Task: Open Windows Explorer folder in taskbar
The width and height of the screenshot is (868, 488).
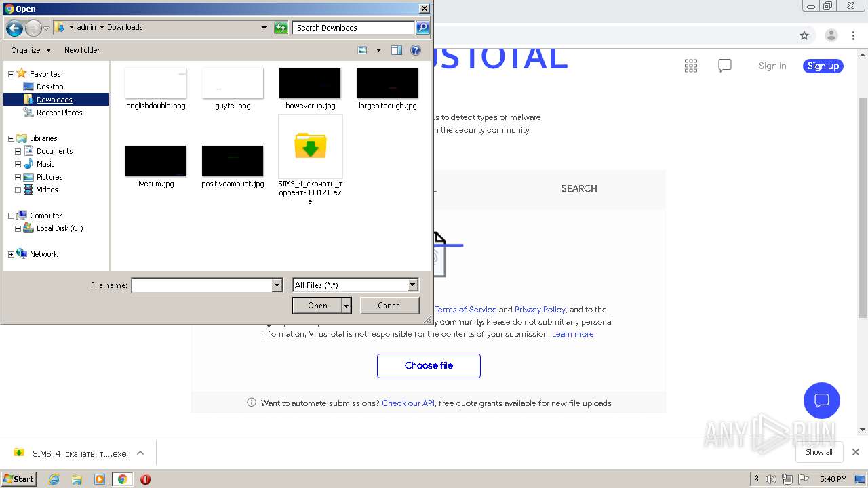Action: [x=77, y=479]
